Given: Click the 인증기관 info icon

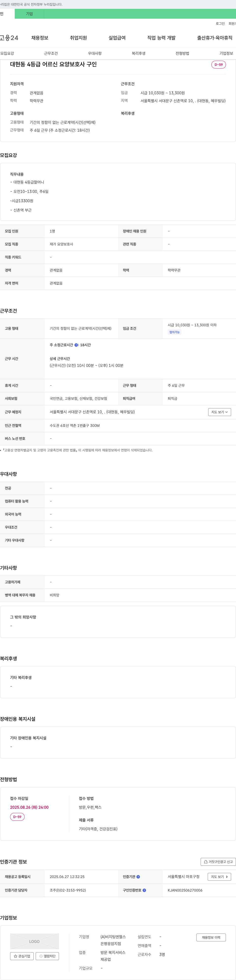Looking at the screenshot, I should pos(138,877).
